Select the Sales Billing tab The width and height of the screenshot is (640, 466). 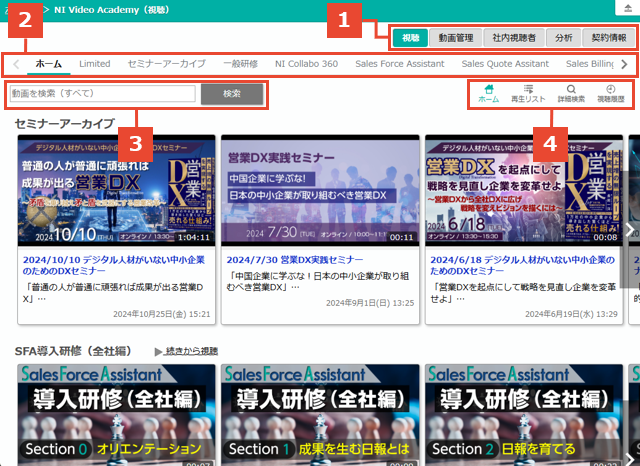point(589,64)
